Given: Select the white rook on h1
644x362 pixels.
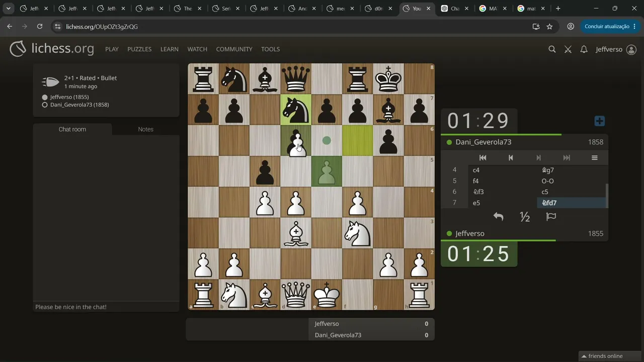Looking at the screenshot, I should click(x=419, y=295).
